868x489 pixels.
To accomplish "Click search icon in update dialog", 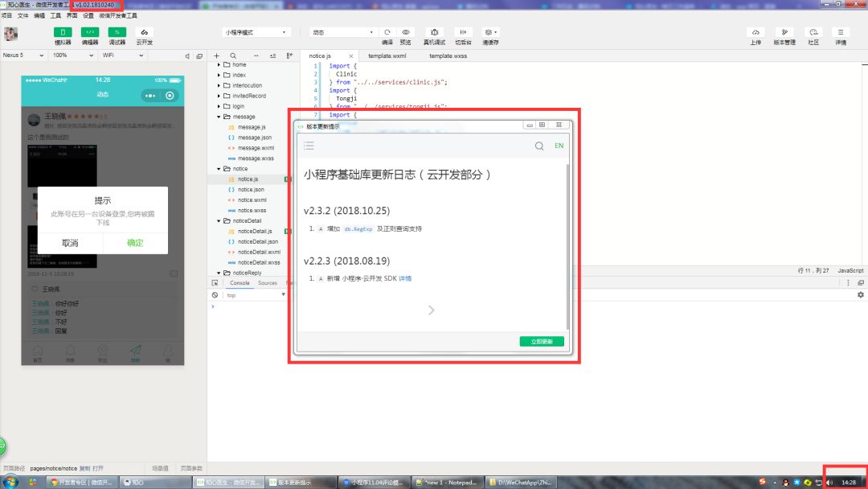I will [x=539, y=146].
